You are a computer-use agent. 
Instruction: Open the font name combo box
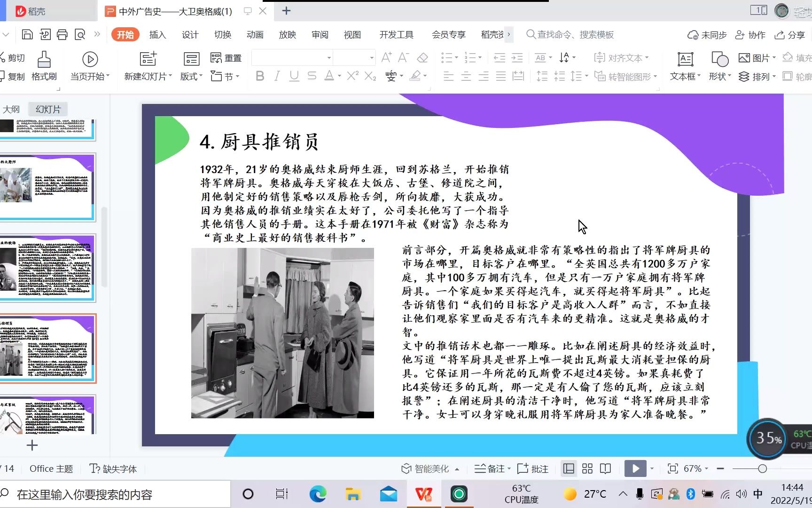(292, 58)
